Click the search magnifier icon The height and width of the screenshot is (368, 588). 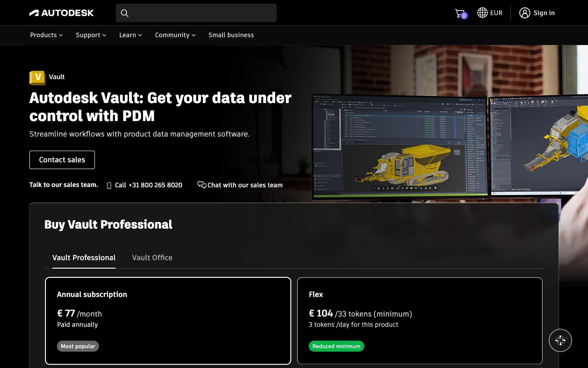tap(125, 13)
